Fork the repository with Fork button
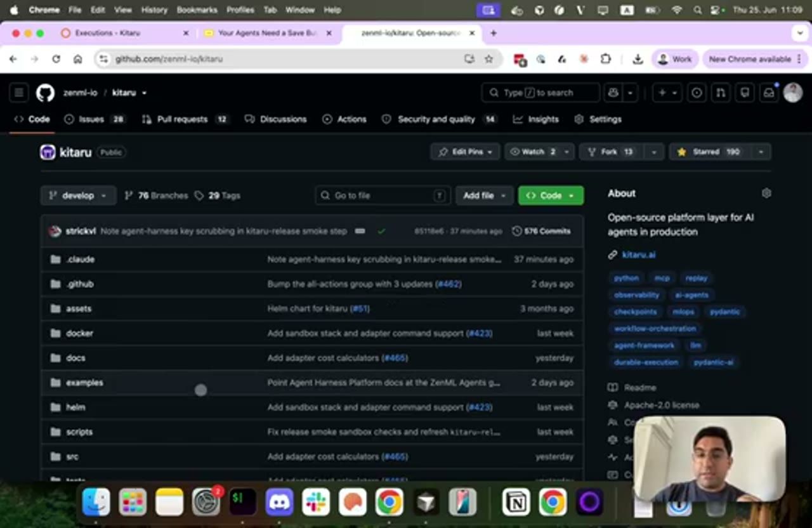Screen dimensions: 812x528 pos(612,152)
